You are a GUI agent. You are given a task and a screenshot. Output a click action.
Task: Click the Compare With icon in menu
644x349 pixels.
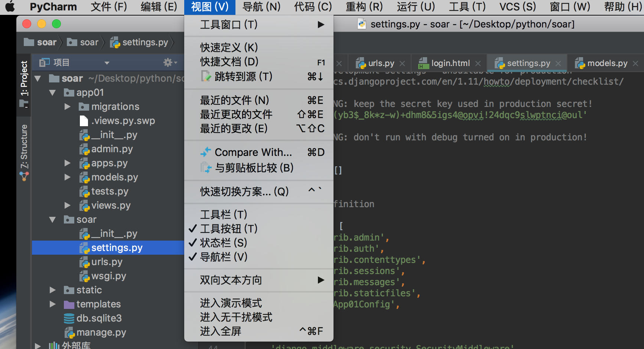point(206,152)
